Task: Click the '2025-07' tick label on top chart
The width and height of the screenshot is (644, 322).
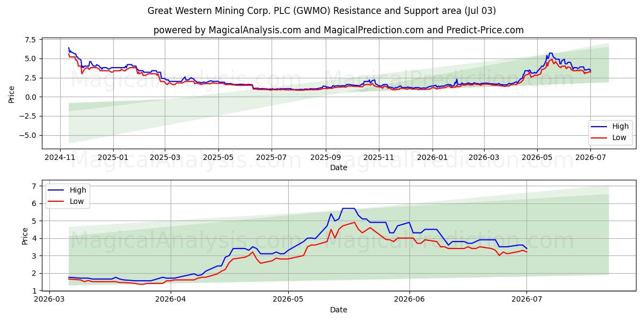Action: 272,157
